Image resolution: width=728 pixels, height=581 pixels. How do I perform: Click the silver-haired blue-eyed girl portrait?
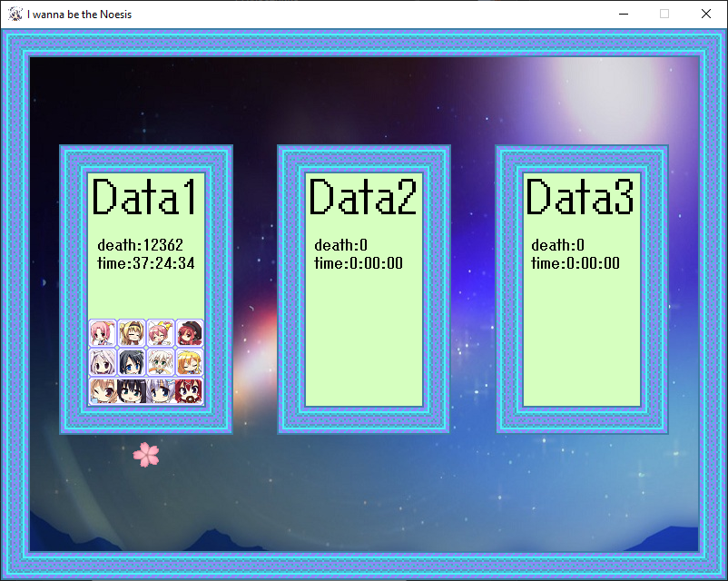pyautogui.click(x=160, y=391)
